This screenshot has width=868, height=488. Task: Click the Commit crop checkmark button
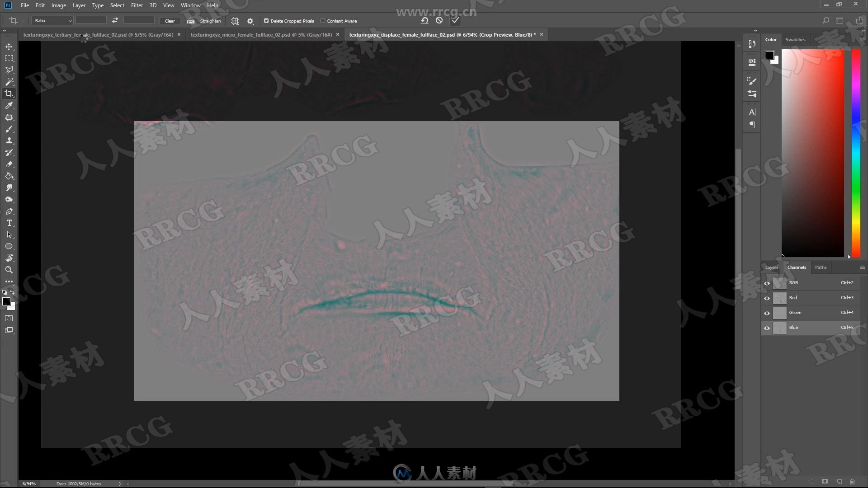(454, 20)
